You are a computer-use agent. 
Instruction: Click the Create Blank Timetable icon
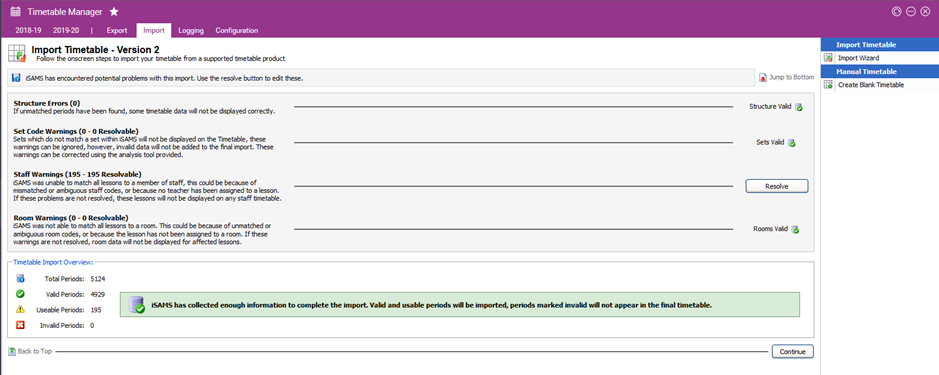828,85
